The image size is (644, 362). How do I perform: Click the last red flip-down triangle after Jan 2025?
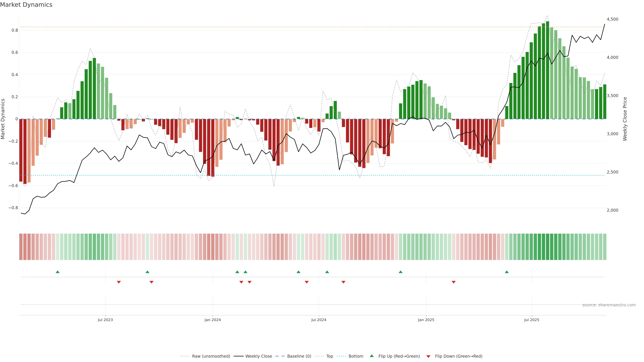453,282
